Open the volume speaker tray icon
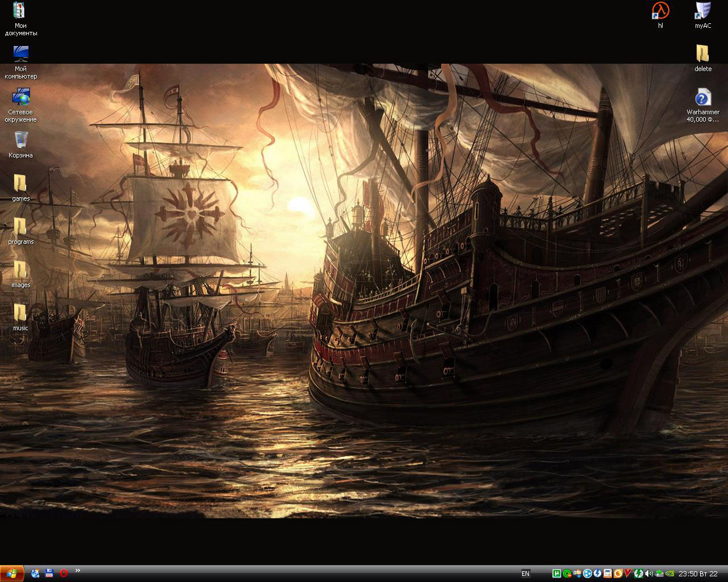Image resolution: width=728 pixels, height=582 pixels. point(648,573)
